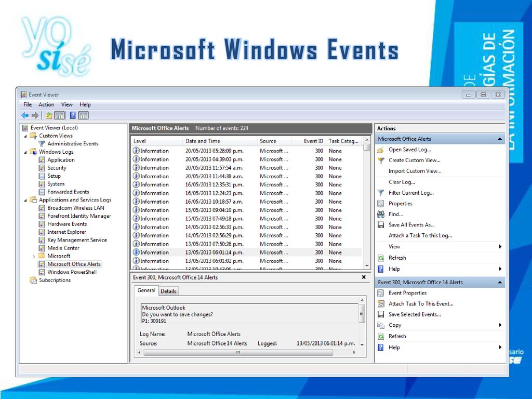Viewport: 532px width, 399px height.
Task: Click Open Saved Log... action
Action: (x=410, y=150)
